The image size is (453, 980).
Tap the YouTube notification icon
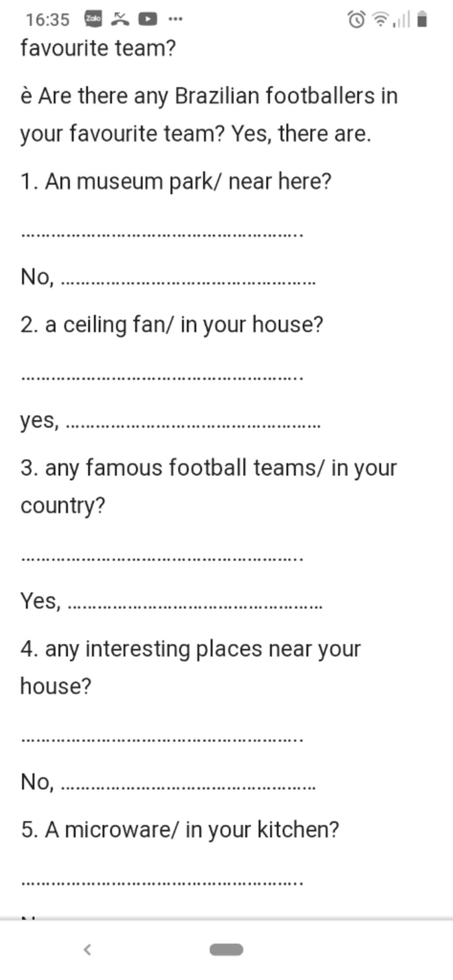pos(148,19)
